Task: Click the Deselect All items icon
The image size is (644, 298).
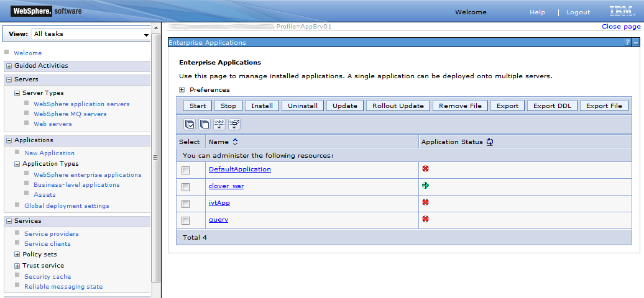Action: [x=204, y=124]
